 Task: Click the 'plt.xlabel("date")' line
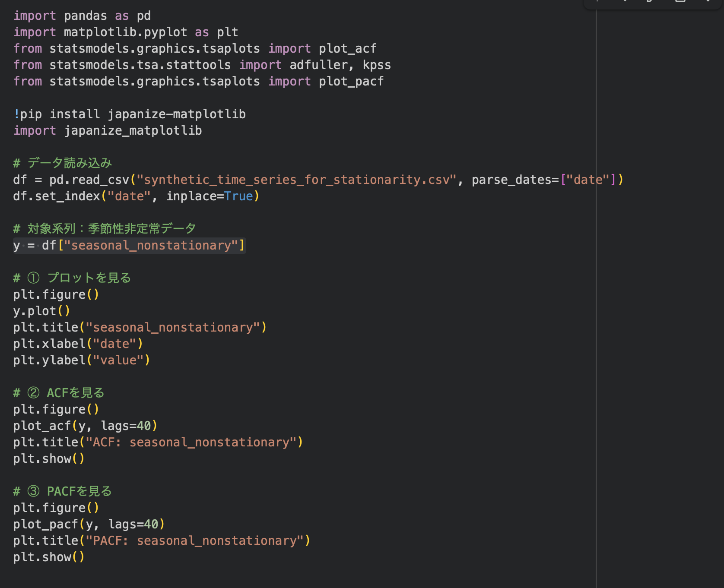tap(78, 344)
